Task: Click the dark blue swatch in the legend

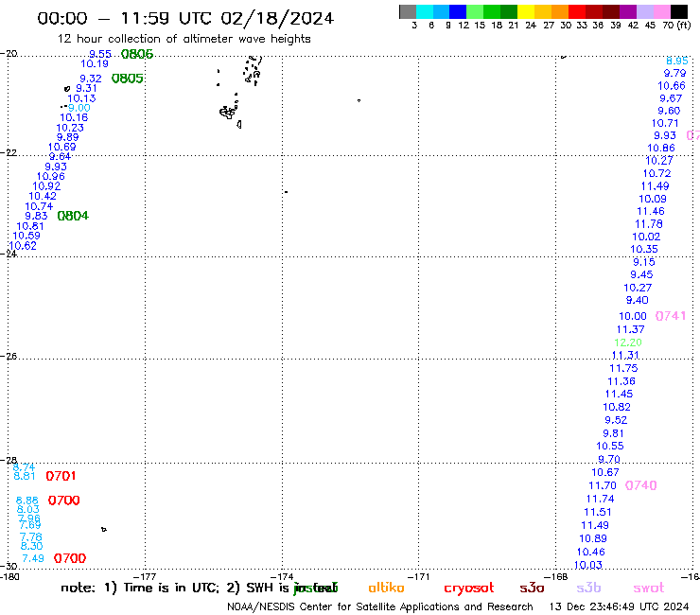Action: tap(458, 11)
